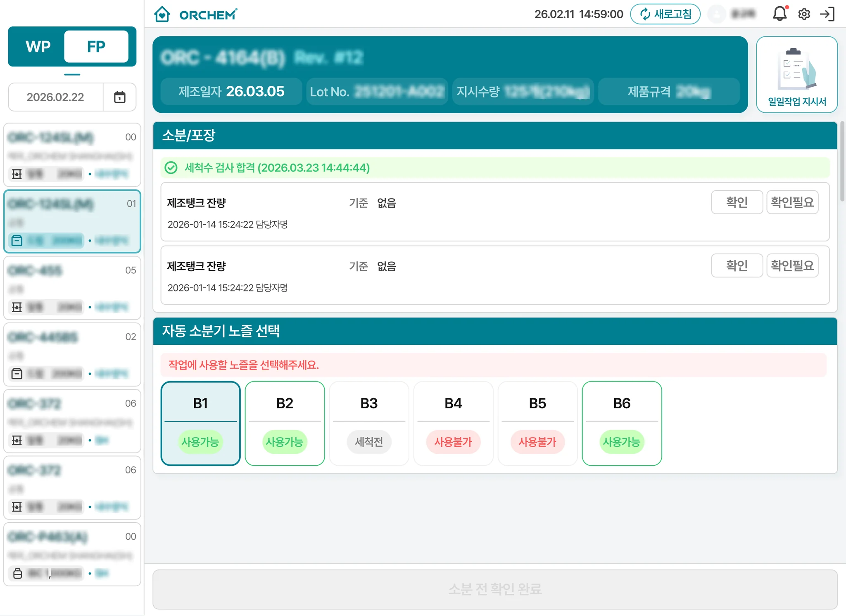Switch to the WP tab
Image resolution: width=846 pixels, height=616 pixels.
point(38,47)
